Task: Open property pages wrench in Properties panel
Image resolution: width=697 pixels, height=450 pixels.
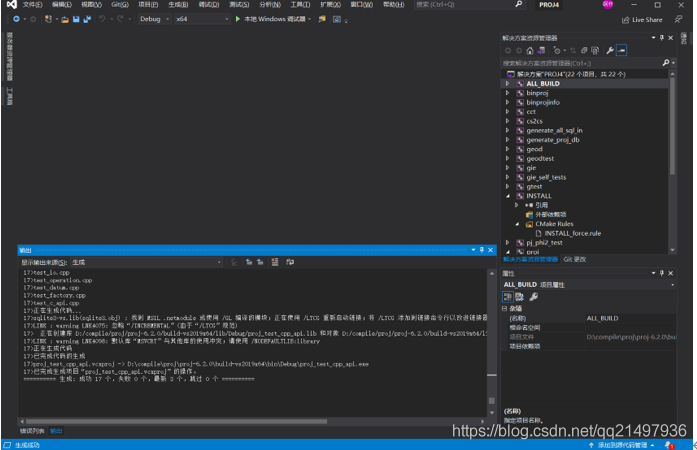Action: point(534,297)
